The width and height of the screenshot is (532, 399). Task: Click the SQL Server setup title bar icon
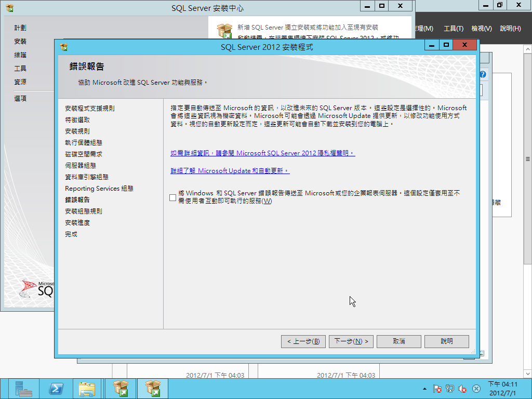64,47
